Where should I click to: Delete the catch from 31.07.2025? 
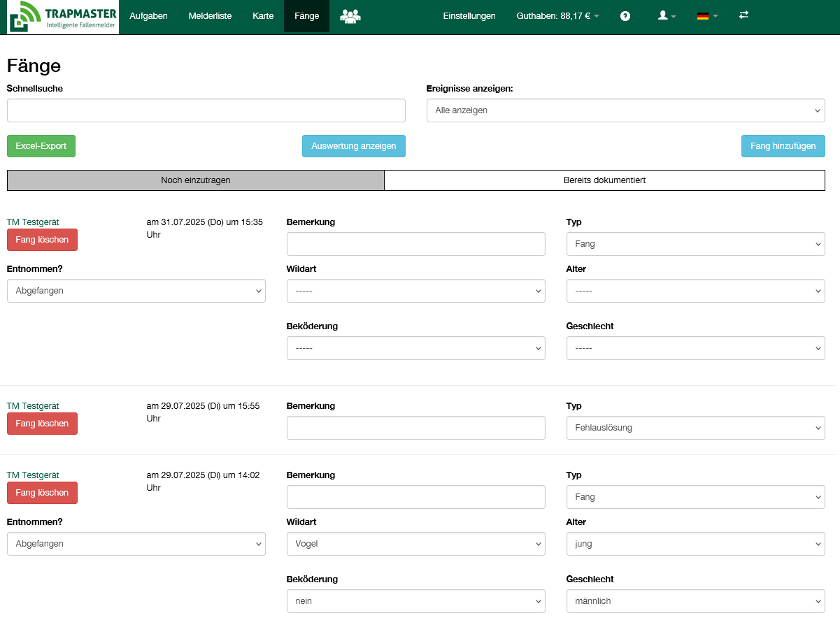pyautogui.click(x=42, y=240)
